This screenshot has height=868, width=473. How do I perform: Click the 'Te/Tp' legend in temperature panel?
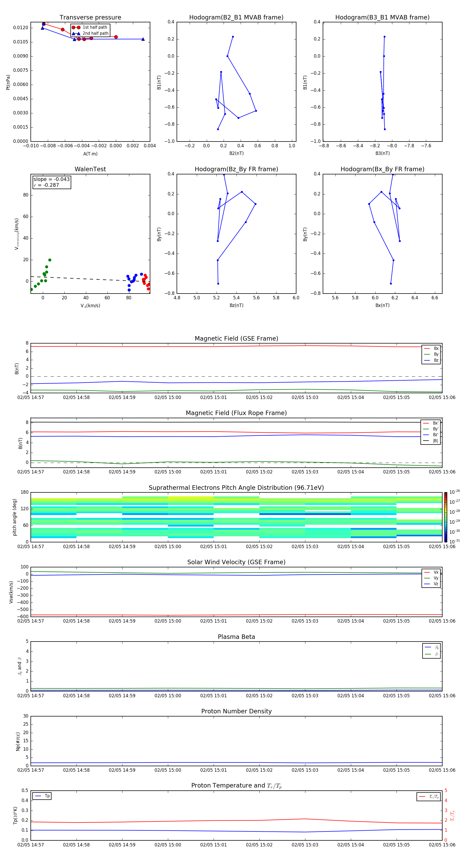pyautogui.click(x=429, y=796)
